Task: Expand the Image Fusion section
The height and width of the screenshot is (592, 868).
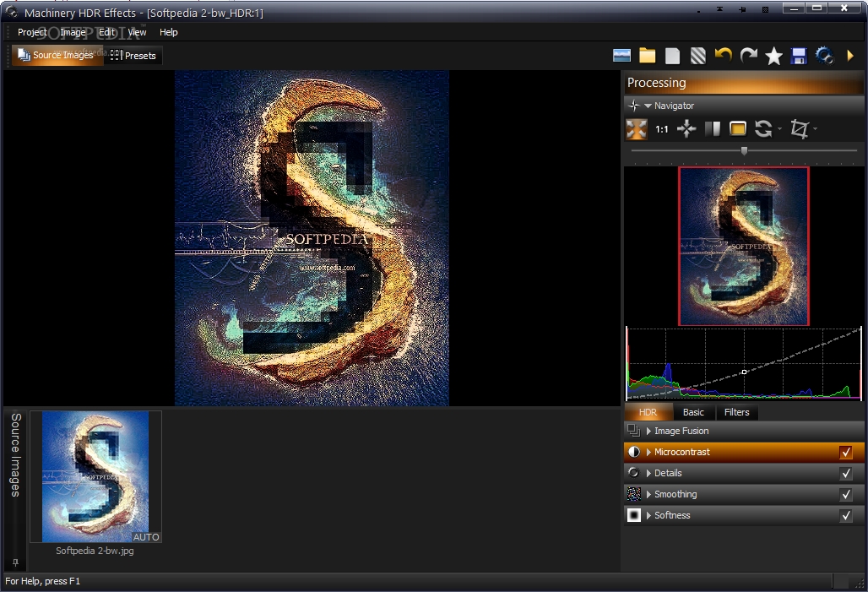Action: [648, 431]
